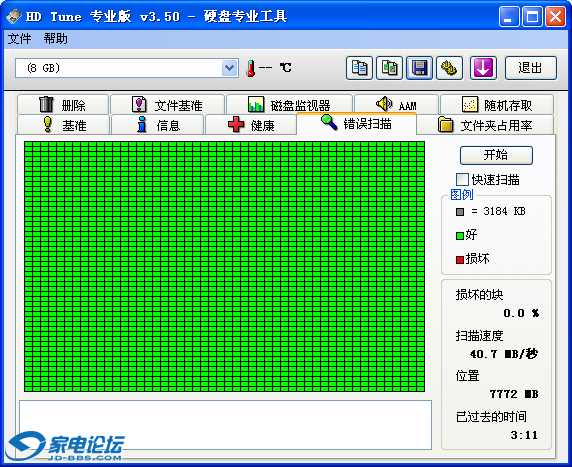This screenshot has height=467, width=572.
Task: Minimize the HD Tune window
Action: [x=509, y=17]
